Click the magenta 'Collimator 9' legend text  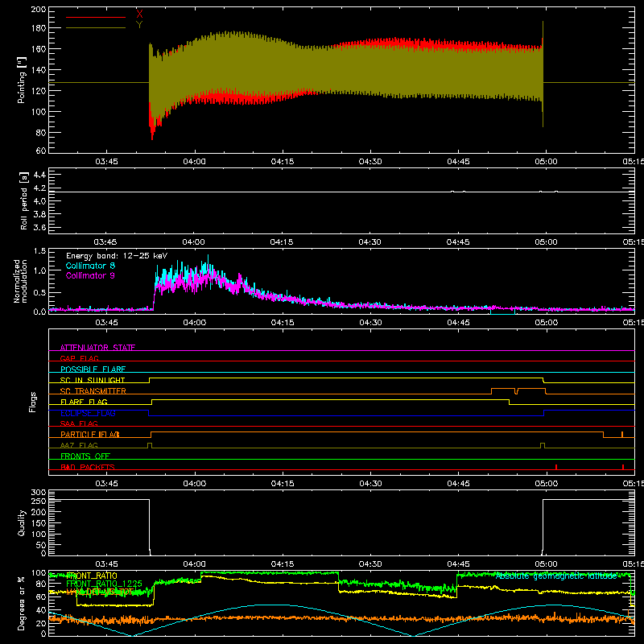point(90,275)
